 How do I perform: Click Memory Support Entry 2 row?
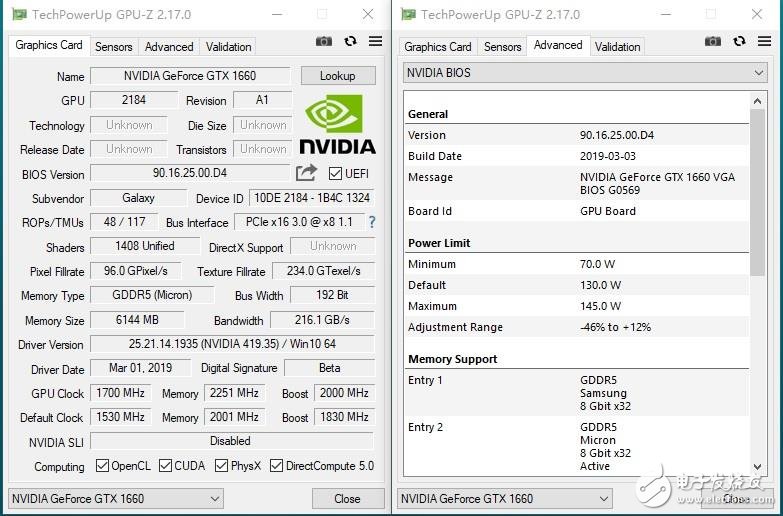tap(577, 447)
